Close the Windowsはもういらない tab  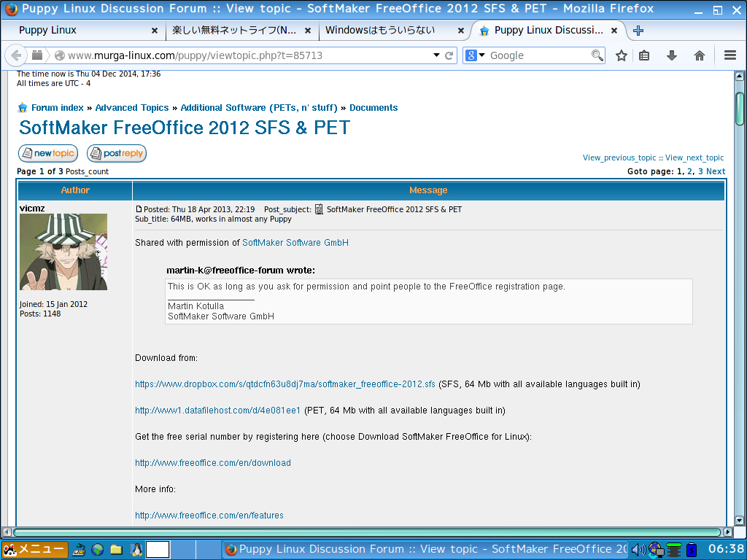pos(461,31)
